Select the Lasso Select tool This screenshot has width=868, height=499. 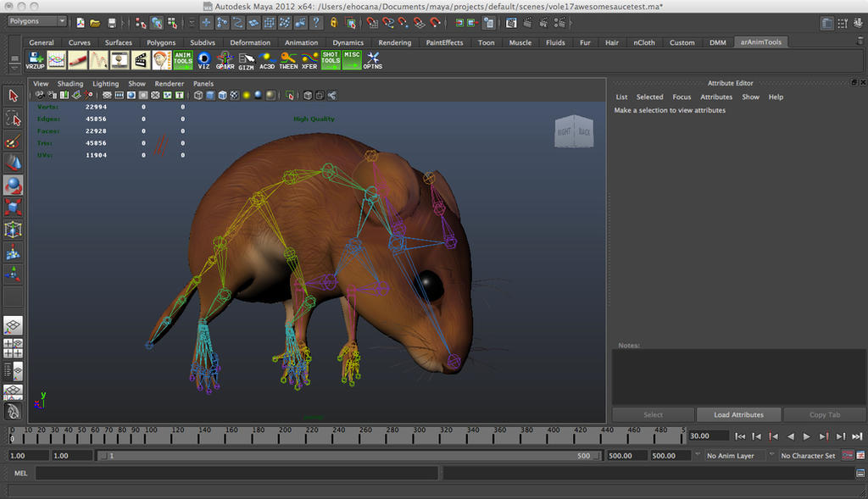point(14,119)
